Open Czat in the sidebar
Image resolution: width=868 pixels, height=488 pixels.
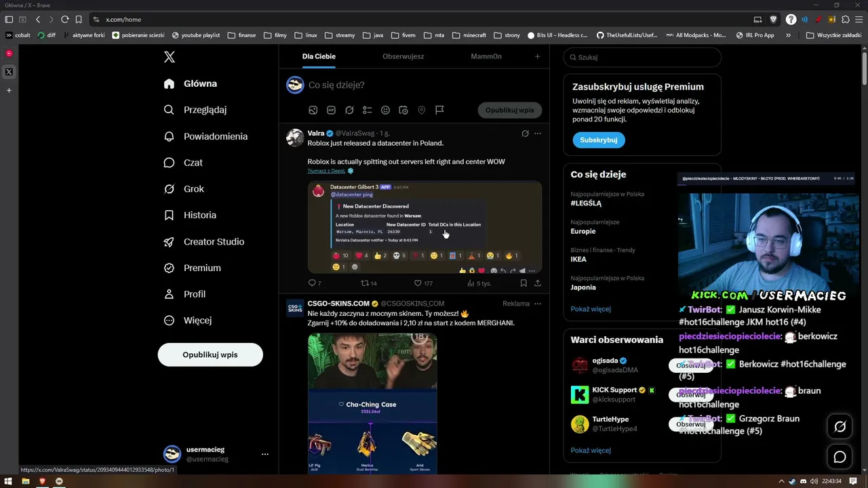pyautogui.click(x=183, y=163)
